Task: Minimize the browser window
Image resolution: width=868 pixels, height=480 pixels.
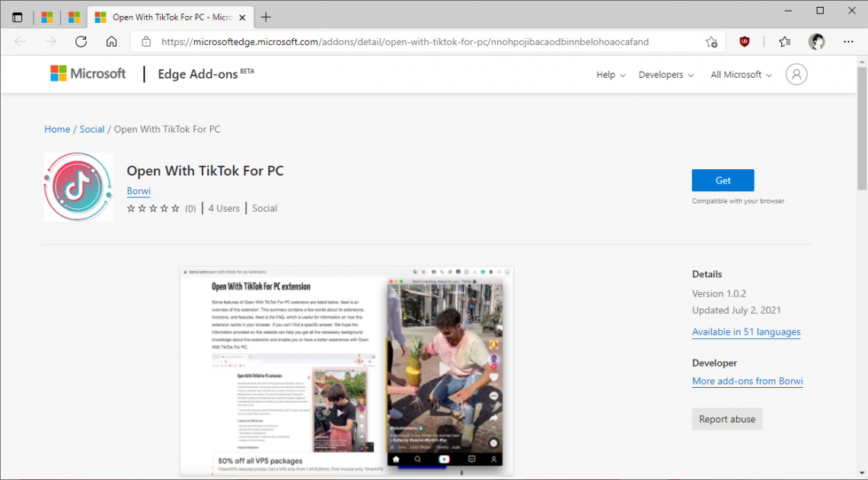Action: coord(788,11)
